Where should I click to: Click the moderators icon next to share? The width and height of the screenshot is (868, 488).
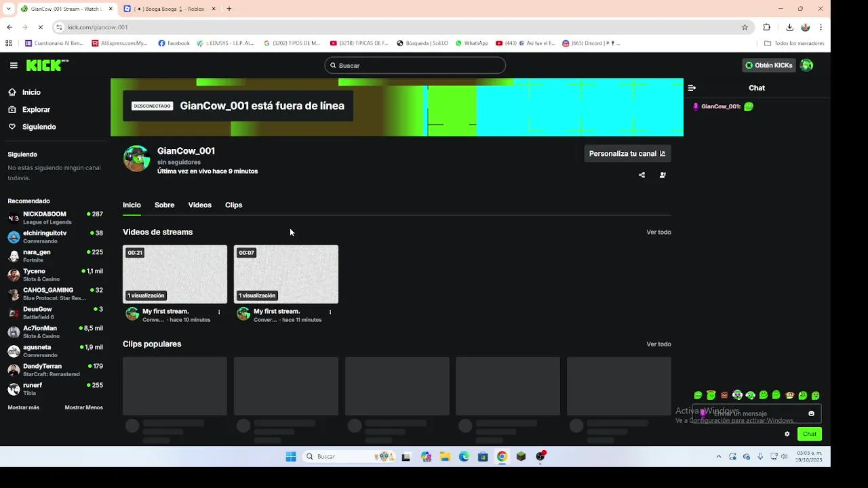point(663,175)
